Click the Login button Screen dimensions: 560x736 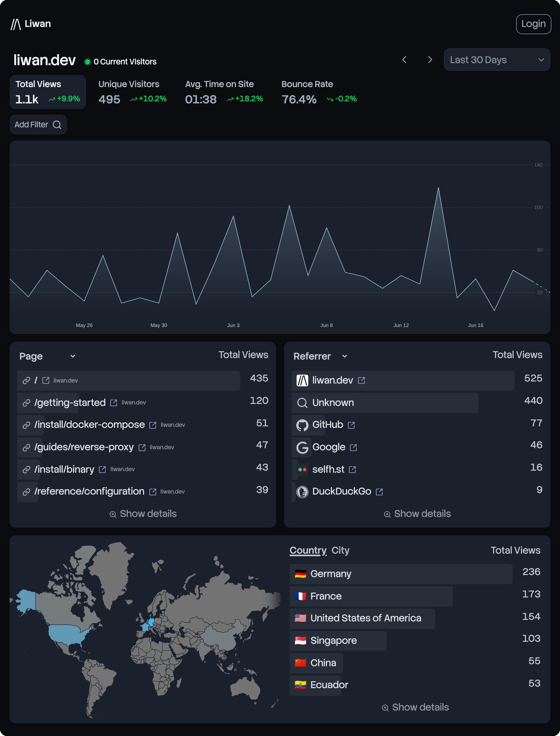point(533,24)
